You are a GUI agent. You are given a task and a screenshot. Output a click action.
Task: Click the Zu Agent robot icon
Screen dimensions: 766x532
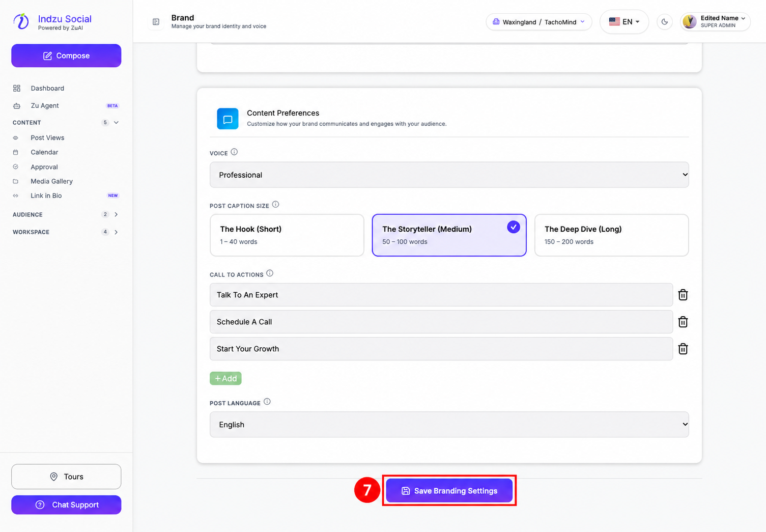pyautogui.click(x=17, y=106)
